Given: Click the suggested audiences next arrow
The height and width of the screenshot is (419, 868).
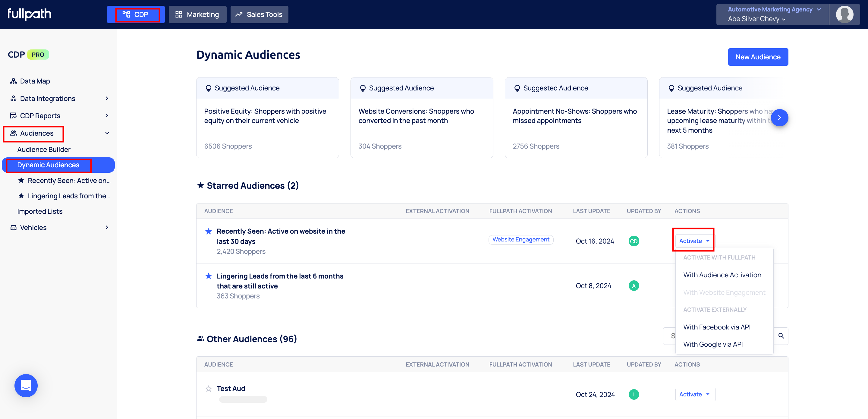Looking at the screenshot, I should (779, 118).
